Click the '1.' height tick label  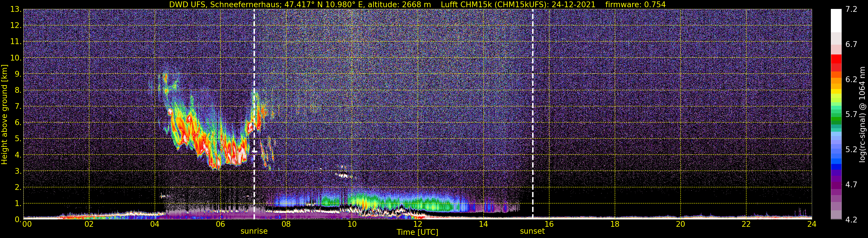pyautogui.click(x=18, y=203)
